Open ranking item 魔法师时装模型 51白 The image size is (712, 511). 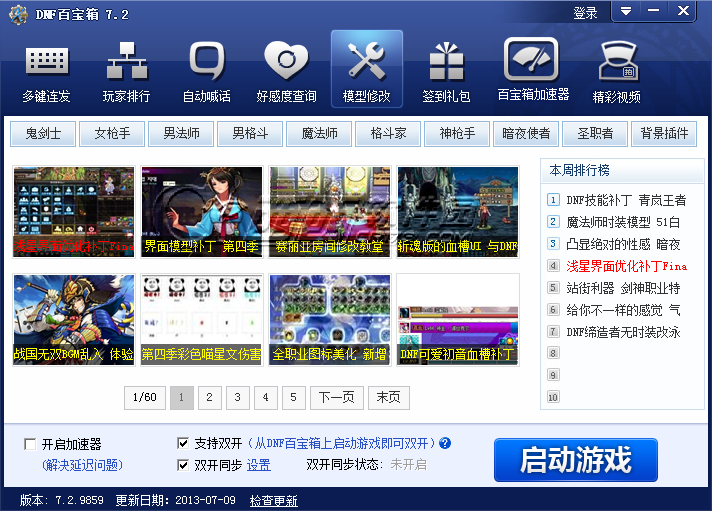pos(623,222)
